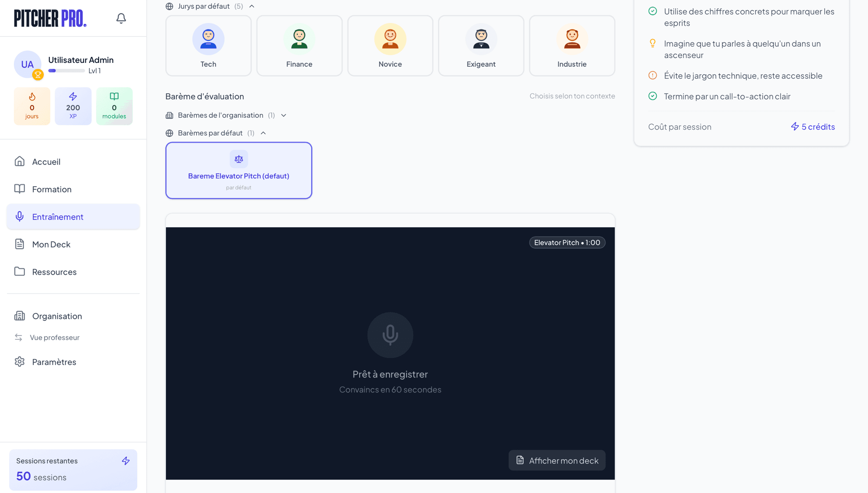Click the Industrie jury avatar
This screenshot has width=868, height=493.
coord(572,39)
